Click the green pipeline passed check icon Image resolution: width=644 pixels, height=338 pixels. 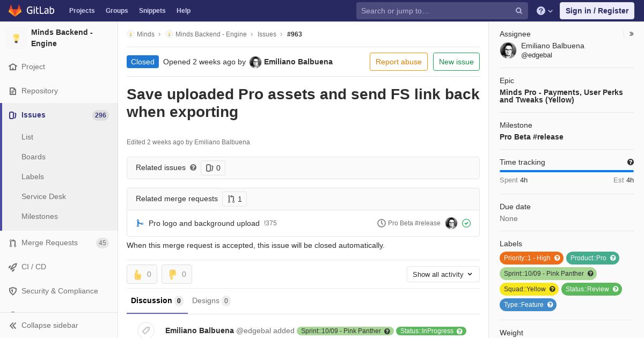tap(466, 223)
